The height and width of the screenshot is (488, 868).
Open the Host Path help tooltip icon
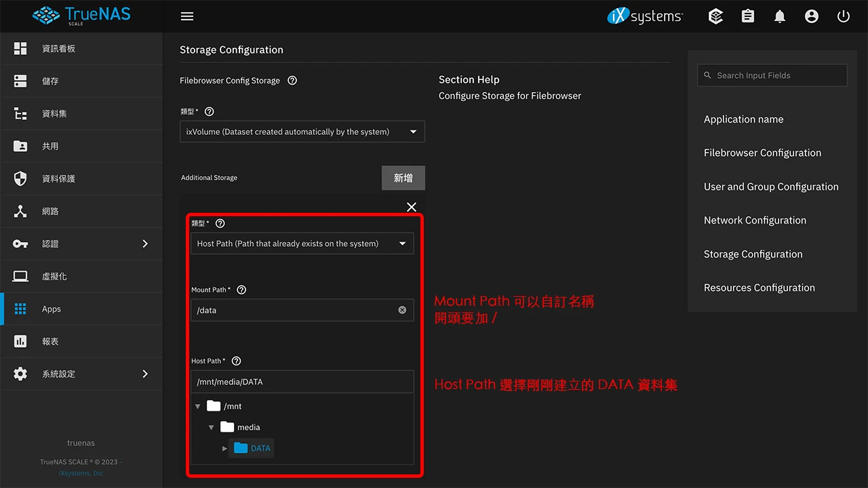(236, 361)
